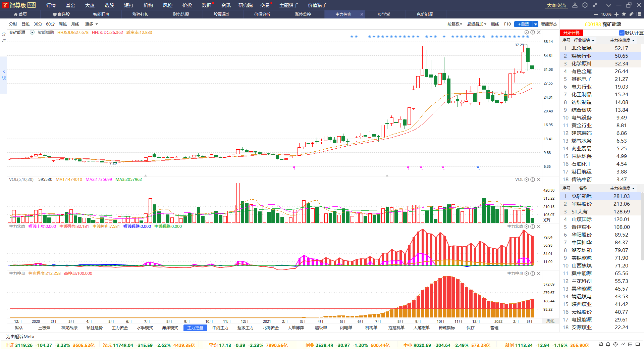The width and height of the screenshot is (644, 349).
Task: Close the main K-line chart panel
Action: pyautogui.click(x=539, y=32)
